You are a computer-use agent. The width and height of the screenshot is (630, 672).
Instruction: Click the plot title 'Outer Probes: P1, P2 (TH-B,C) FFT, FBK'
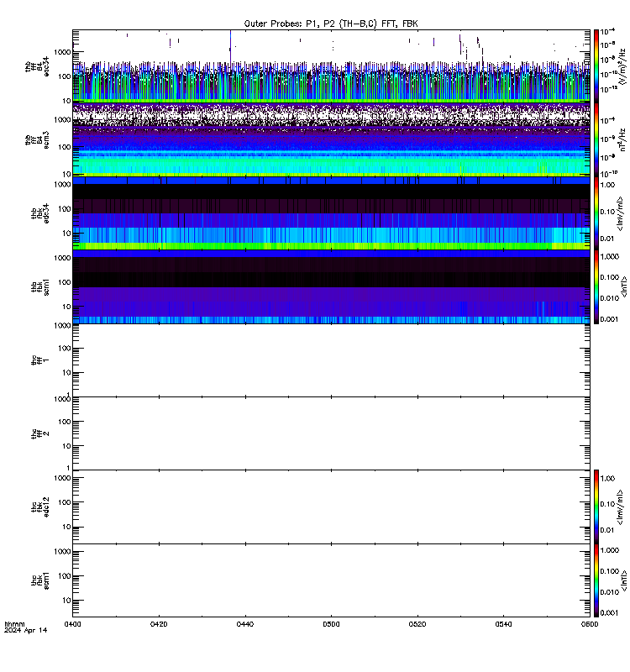331,24
